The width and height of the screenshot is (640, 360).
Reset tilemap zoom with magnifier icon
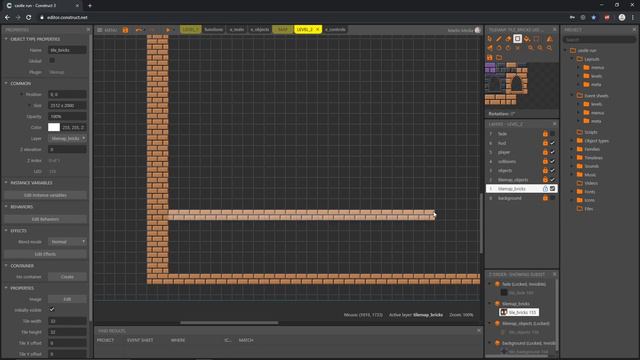tap(549, 48)
